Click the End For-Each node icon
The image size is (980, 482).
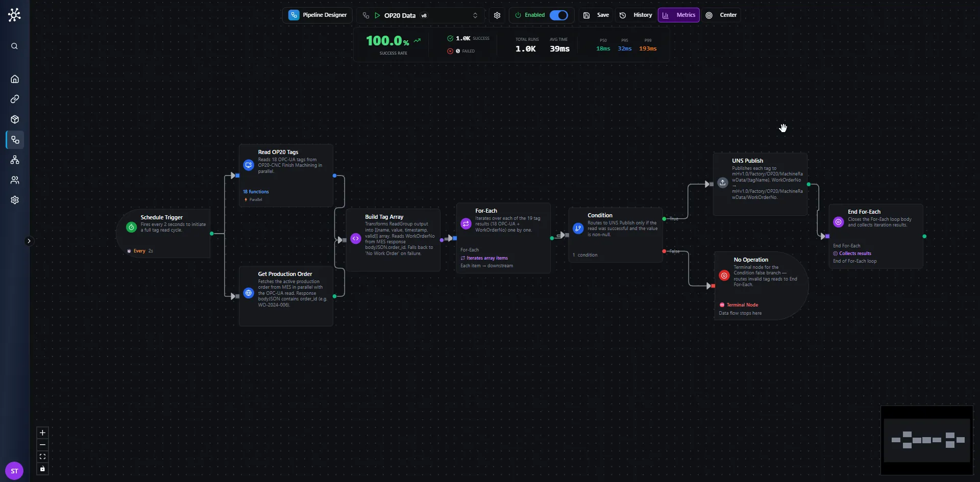839,222
